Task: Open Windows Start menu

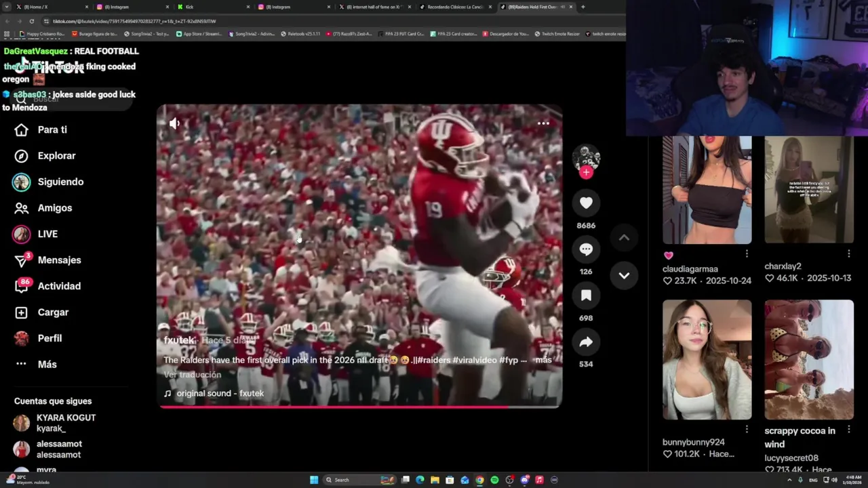Action: [314, 480]
